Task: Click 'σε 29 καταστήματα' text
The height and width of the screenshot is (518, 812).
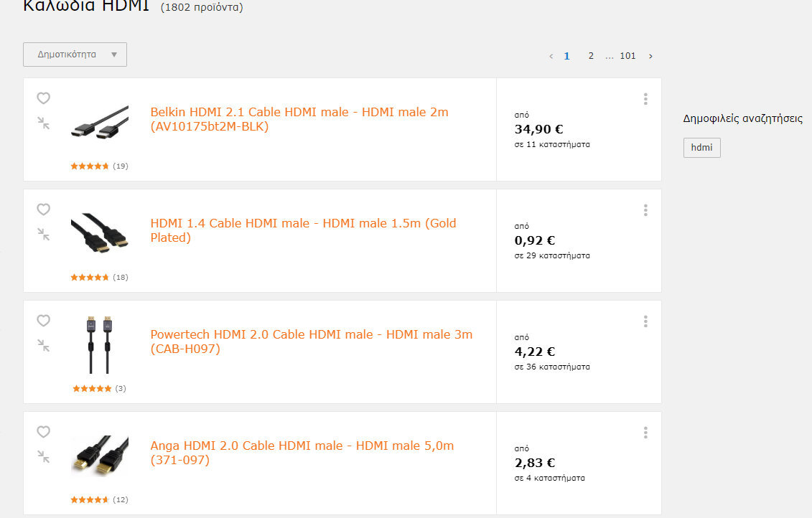Action: (552, 255)
